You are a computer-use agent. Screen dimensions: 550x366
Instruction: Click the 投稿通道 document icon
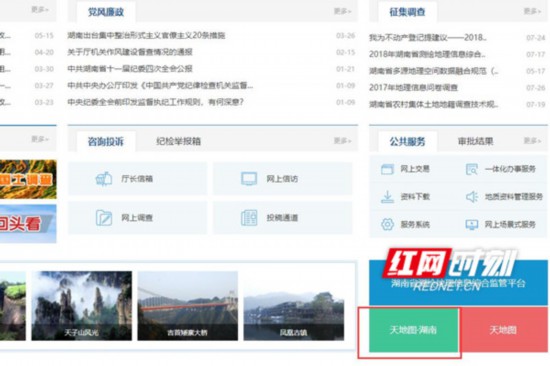[249, 218]
